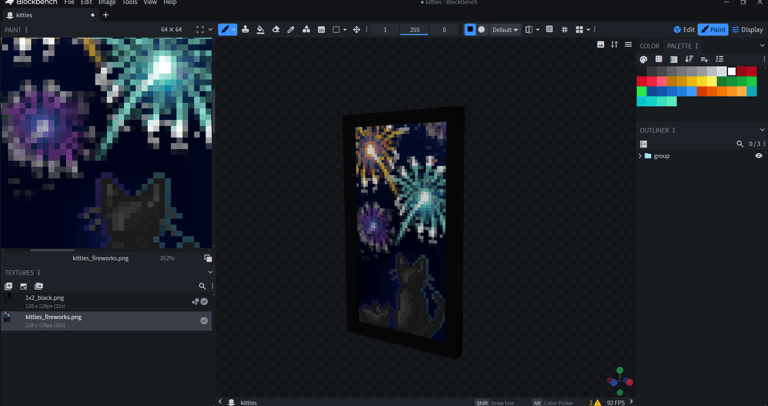The height and width of the screenshot is (406, 768).
Task: Select the Paint Brush tool
Action: tap(225, 29)
